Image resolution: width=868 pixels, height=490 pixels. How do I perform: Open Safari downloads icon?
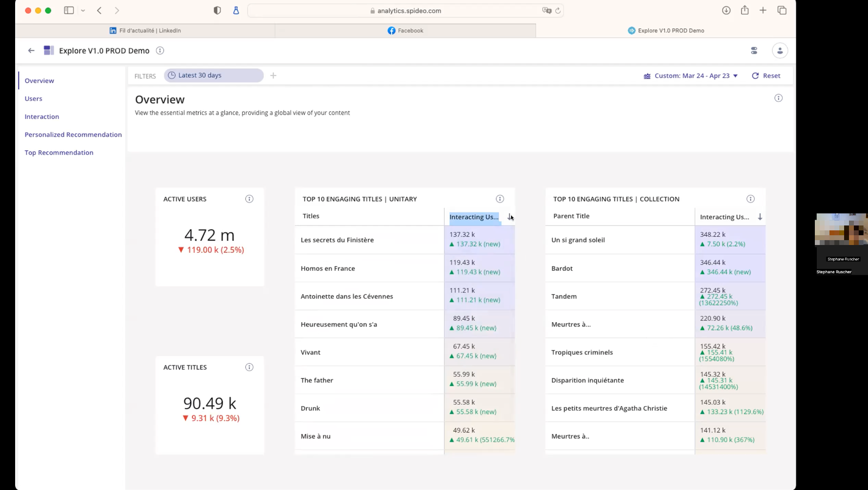[726, 10]
